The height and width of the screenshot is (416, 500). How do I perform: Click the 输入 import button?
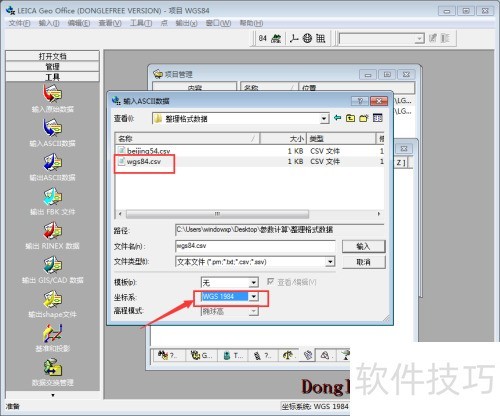point(363,246)
